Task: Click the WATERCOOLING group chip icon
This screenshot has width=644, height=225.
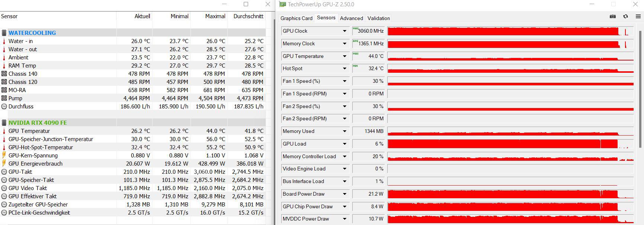Action: [4, 33]
